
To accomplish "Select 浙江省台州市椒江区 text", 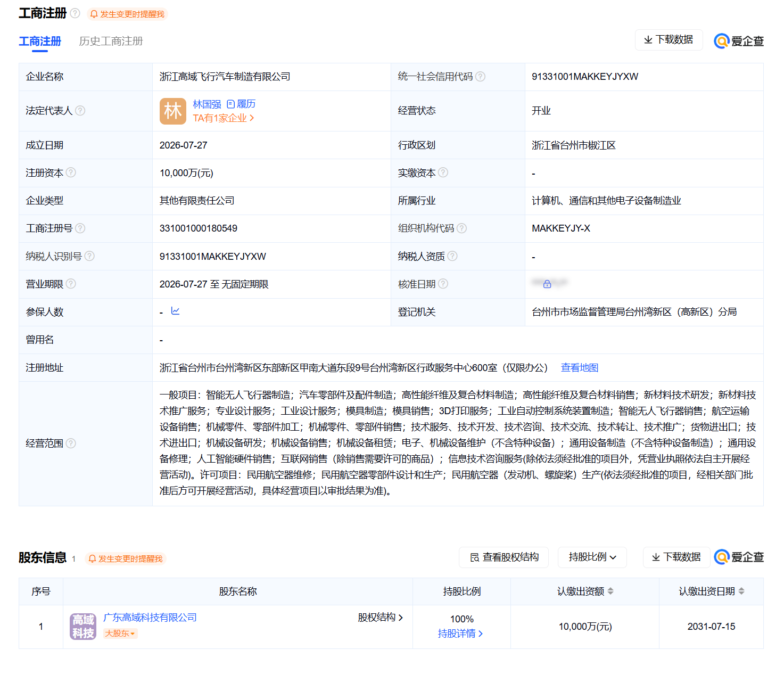I will point(574,145).
